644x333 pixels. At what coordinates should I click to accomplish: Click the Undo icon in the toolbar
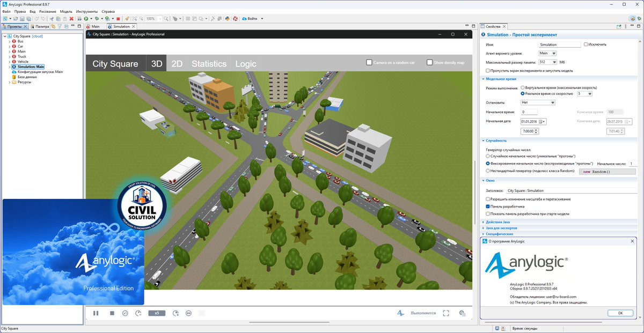(36, 18)
